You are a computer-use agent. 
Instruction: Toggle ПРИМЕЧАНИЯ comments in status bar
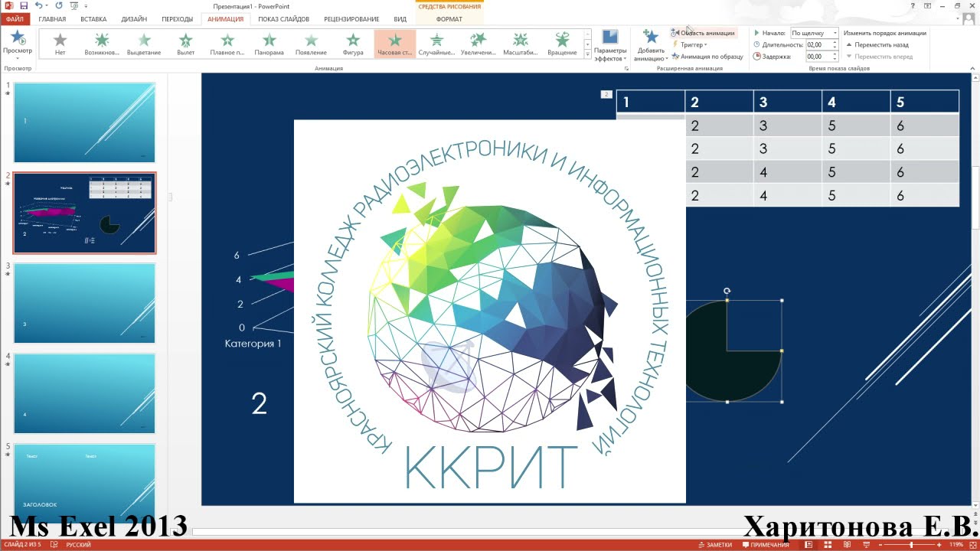click(765, 545)
